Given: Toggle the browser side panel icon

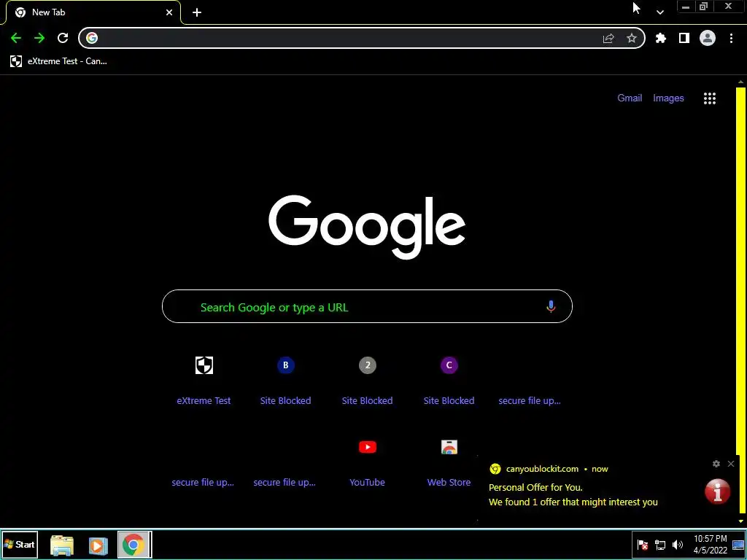Looking at the screenshot, I should point(684,38).
